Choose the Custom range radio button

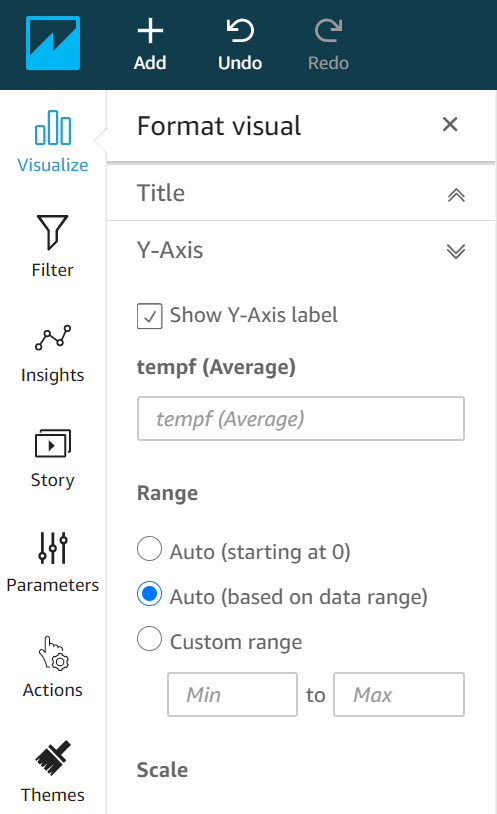(x=150, y=639)
